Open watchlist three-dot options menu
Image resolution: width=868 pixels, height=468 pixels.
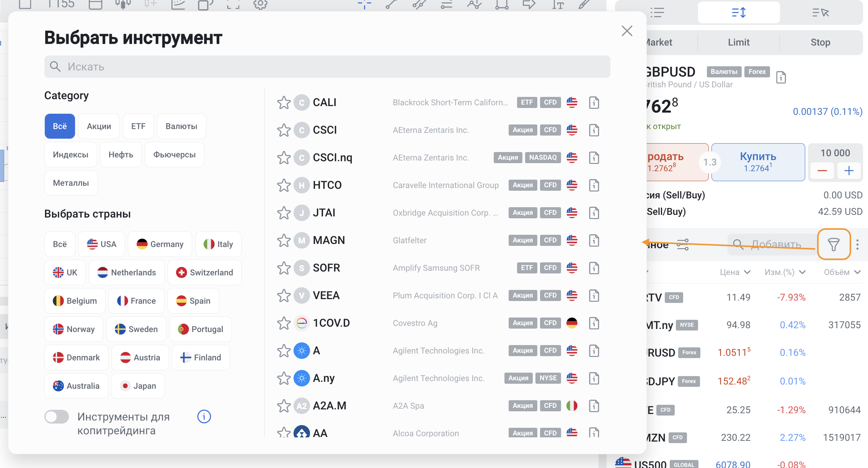tap(857, 244)
